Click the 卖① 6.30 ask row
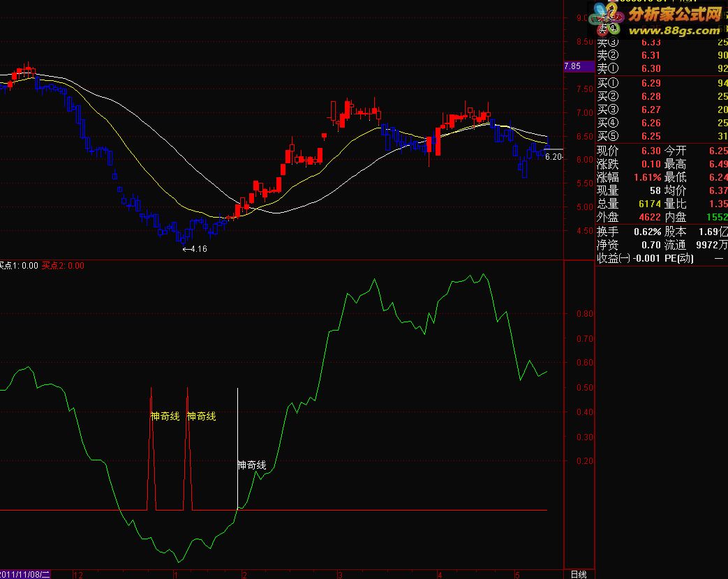 pyautogui.click(x=662, y=68)
